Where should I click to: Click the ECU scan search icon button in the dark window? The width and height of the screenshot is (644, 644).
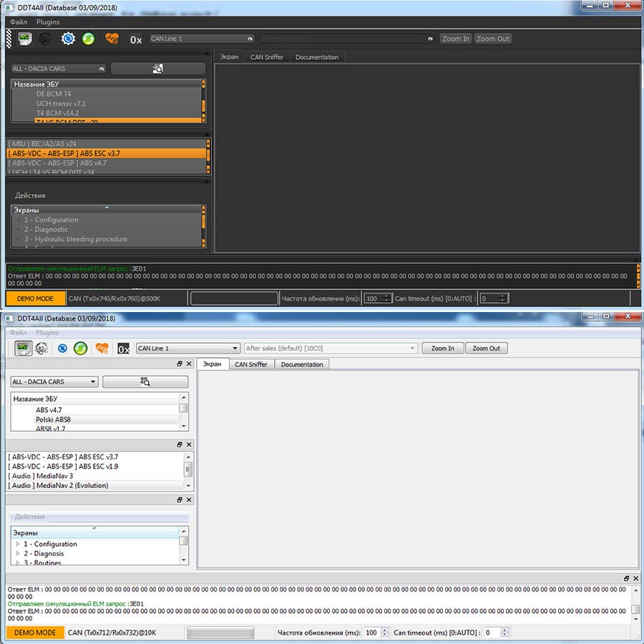[x=157, y=69]
